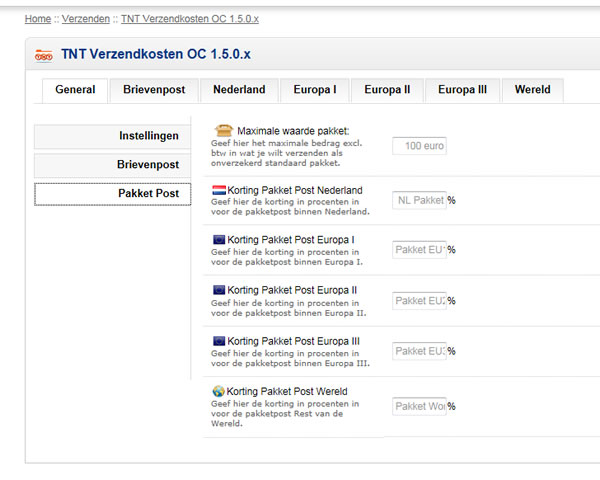Image resolution: width=600 pixels, height=480 pixels.
Task: Click Korting Pakket Post Wereld label
Action: pyautogui.click(x=287, y=391)
